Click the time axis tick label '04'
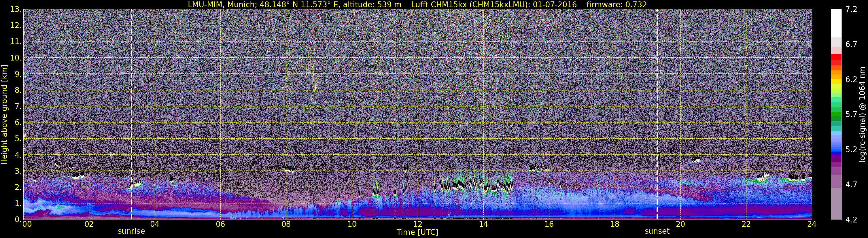Viewport: 868px width, 238px height. (155, 224)
